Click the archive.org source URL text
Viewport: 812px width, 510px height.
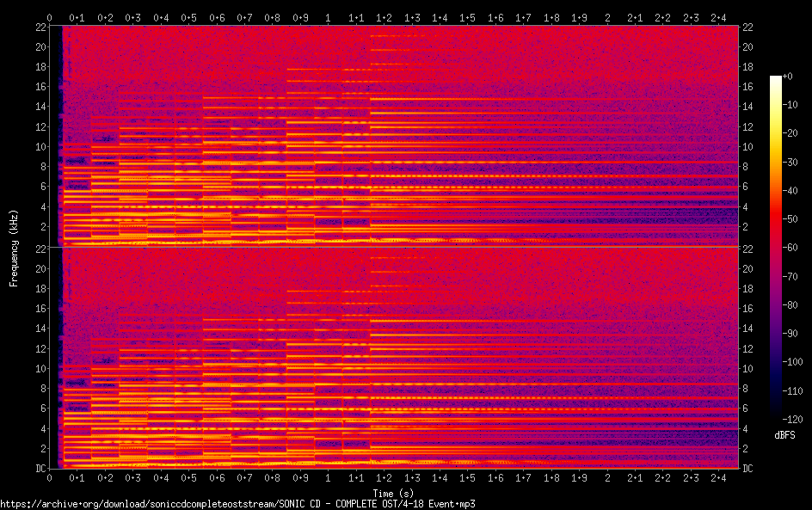coord(237,504)
